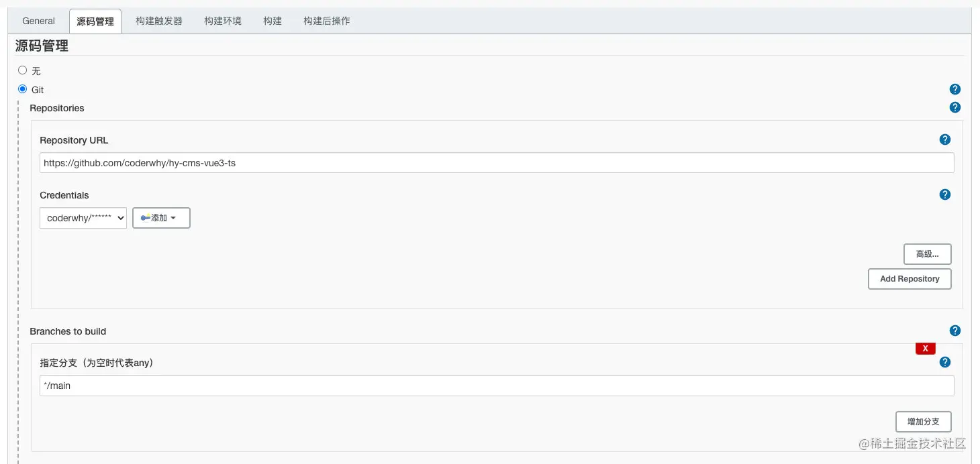
Task: Focus the branch specifier field with */main
Action: pos(497,386)
